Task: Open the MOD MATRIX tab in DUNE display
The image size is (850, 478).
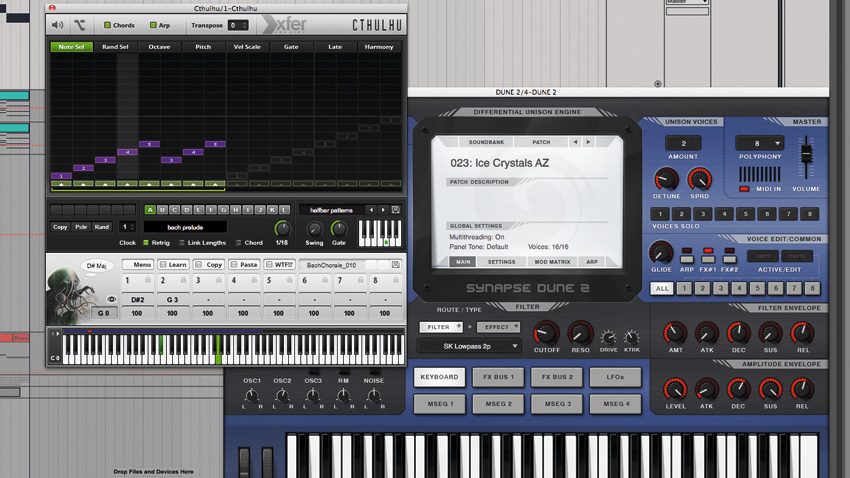Action: pyautogui.click(x=552, y=262)
